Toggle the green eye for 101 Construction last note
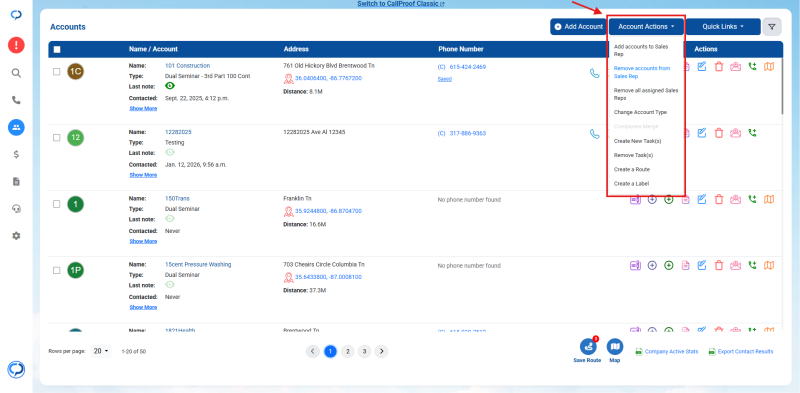 point(170,86)
